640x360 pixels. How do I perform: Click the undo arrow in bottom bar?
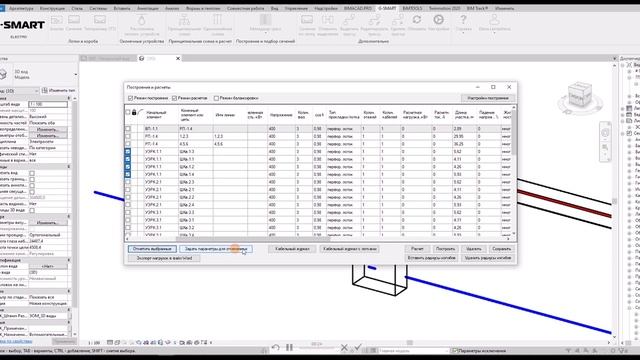(276, 347)
